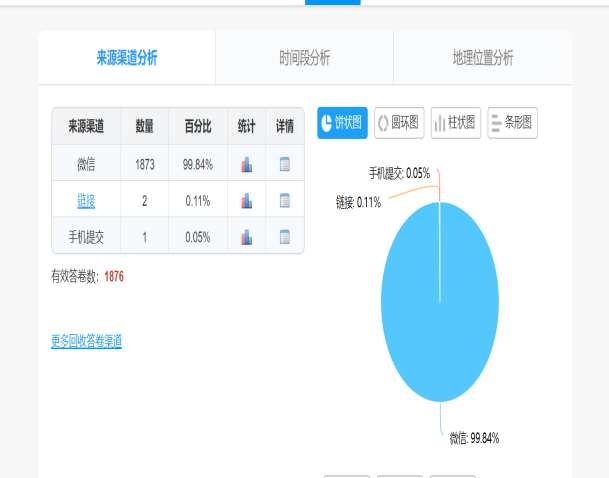Screen dimensions: 609x478
Task: Open statistics chart icon for 链接 row
Action: click(x=246, y=201)
